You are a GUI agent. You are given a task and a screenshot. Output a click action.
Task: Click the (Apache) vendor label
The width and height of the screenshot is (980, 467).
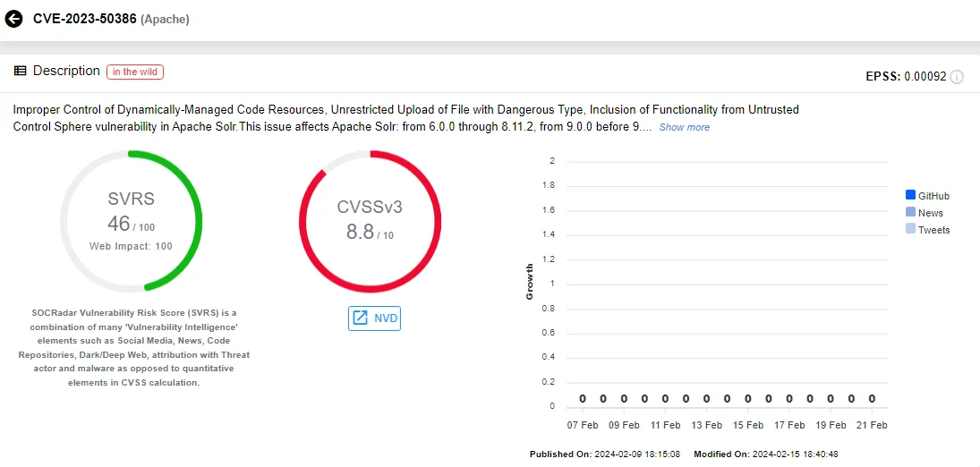[165, 20]
